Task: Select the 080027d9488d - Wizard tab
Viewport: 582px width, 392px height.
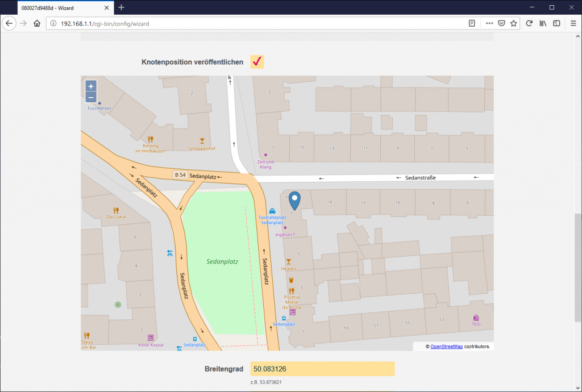Action: 65,8
